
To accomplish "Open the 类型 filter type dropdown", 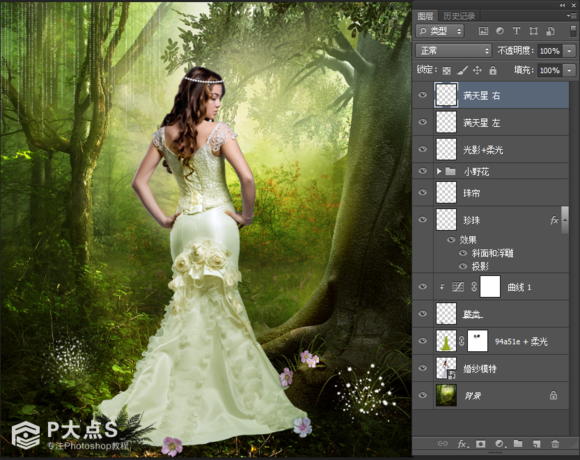I will coord(440,31).
